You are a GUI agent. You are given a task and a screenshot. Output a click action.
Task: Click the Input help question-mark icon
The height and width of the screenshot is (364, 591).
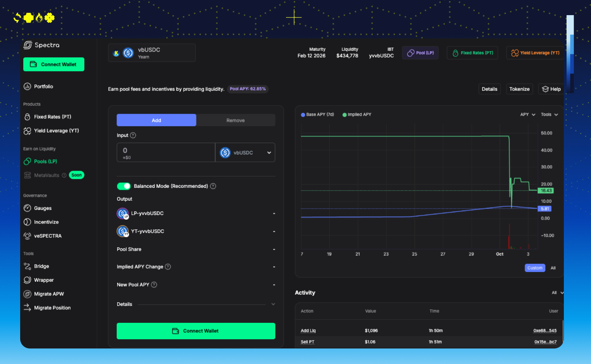pos(133,135)
